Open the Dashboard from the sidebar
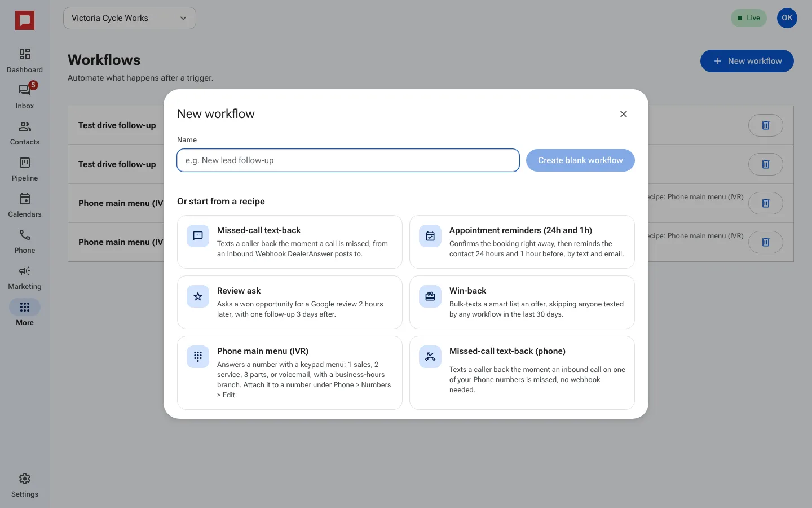 tap(25, 61)
